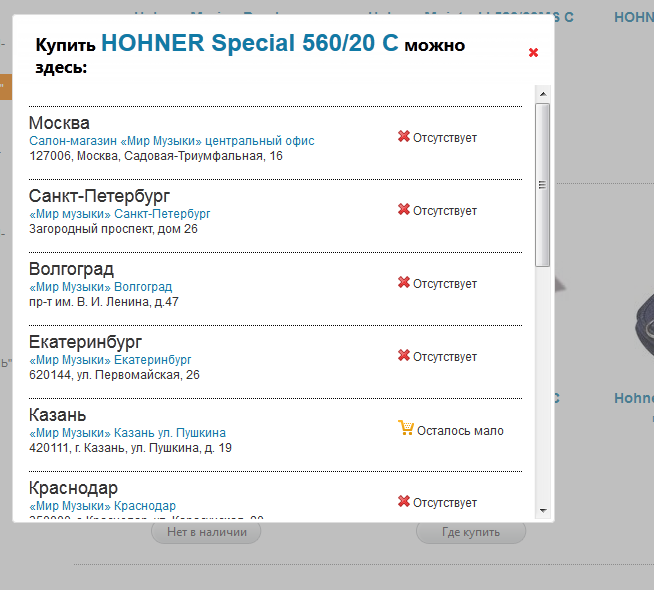Click the red unavailable icon for Москва
The width and height of the screenshot is (654, 590).
tap(404, 137)
